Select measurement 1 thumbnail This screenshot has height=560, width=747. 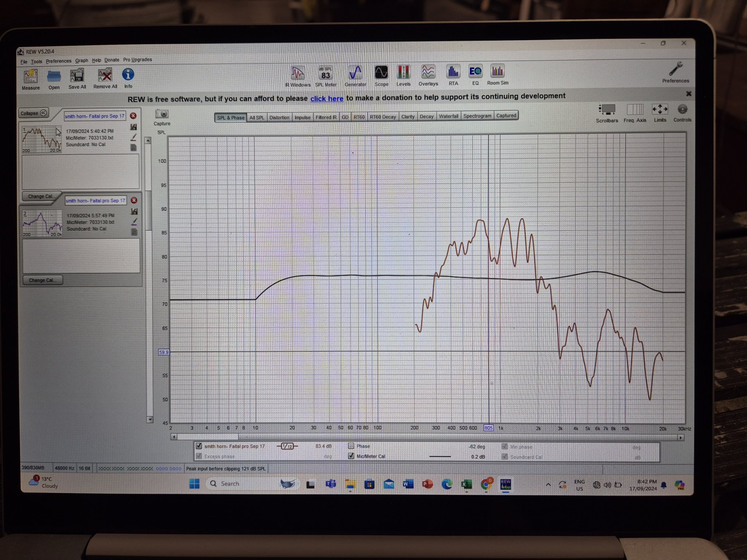click(x=42, y=139)
